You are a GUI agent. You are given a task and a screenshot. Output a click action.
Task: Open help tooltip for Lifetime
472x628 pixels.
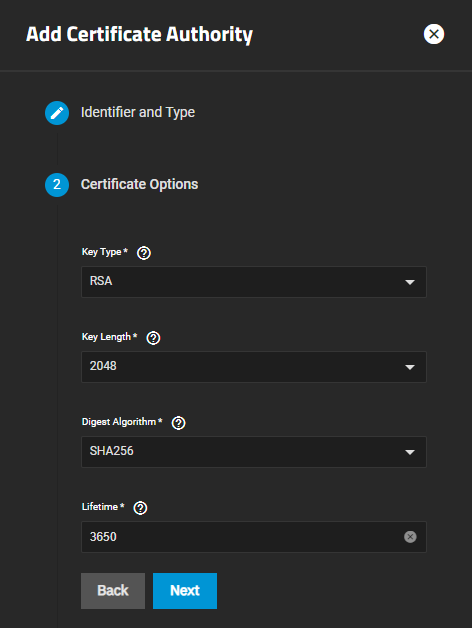[140, 508]
